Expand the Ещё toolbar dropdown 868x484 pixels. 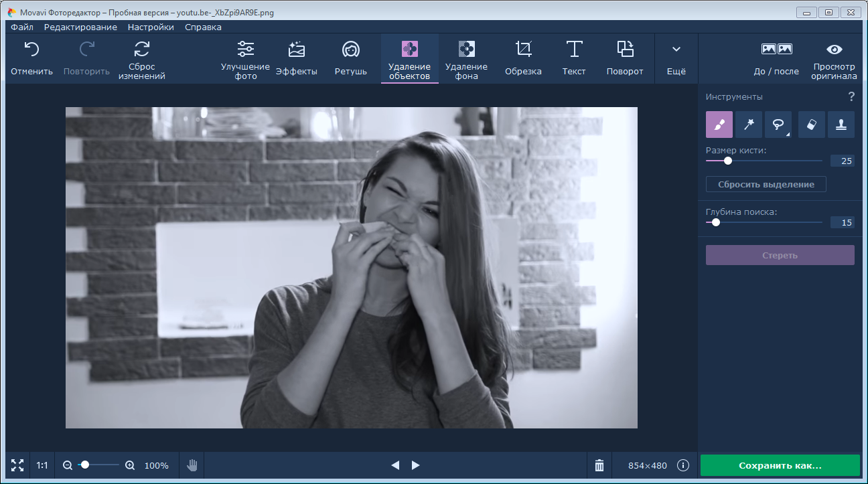676,58
